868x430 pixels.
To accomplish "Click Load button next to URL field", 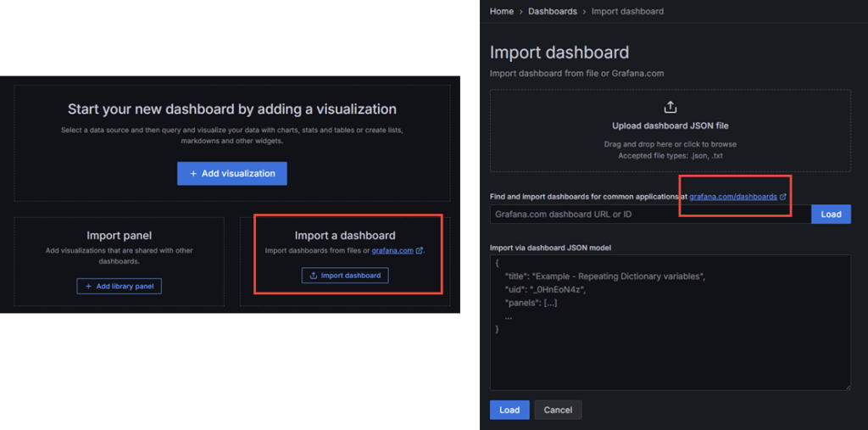I will pyautogui.click(x=831, y=215).
